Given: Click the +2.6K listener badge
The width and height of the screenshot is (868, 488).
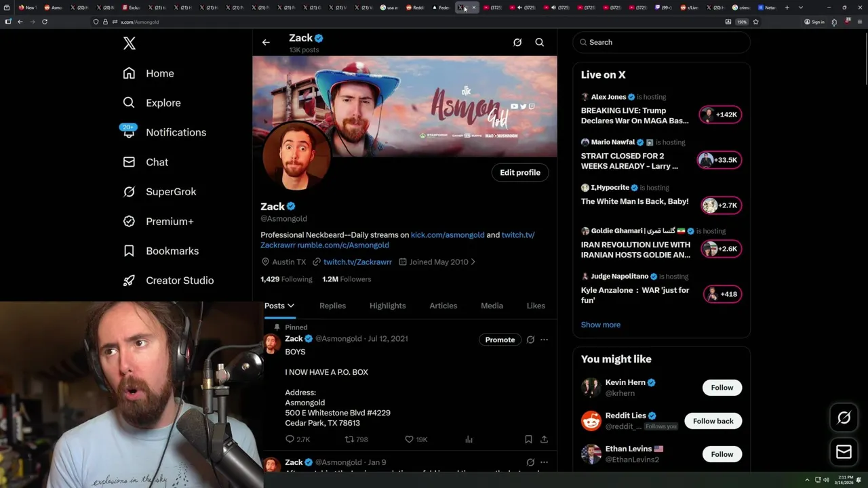Looking at the screenshot, I should click(722, 249).
